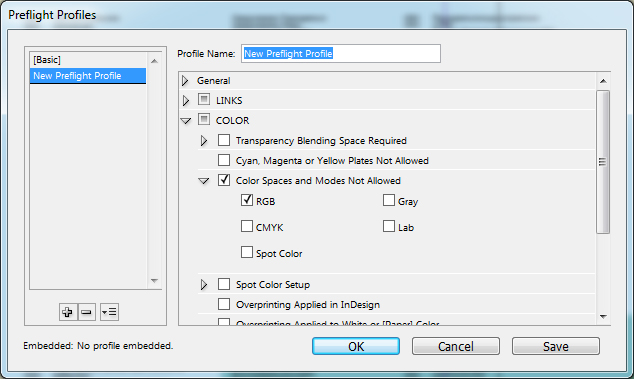The width and height of the screenshot is (634, 379).
Task: Expand Transparency Blending Space Required options
Action: click(204, 141)
